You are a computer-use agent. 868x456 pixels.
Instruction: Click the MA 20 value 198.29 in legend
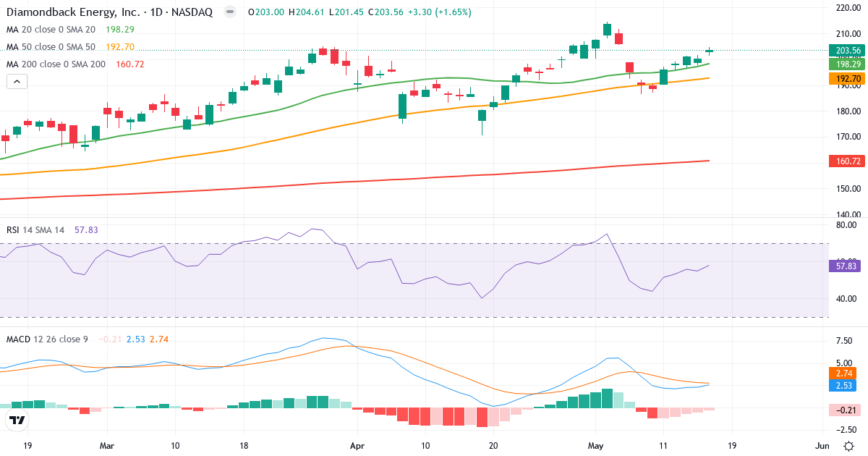[x=120, y=30]
